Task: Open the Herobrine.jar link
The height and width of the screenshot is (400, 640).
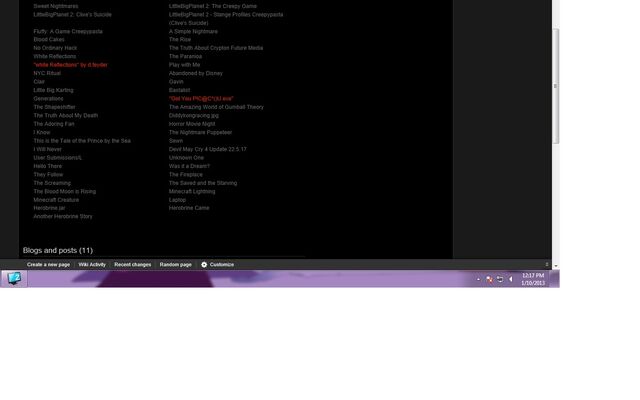Action: pos(49,208)
